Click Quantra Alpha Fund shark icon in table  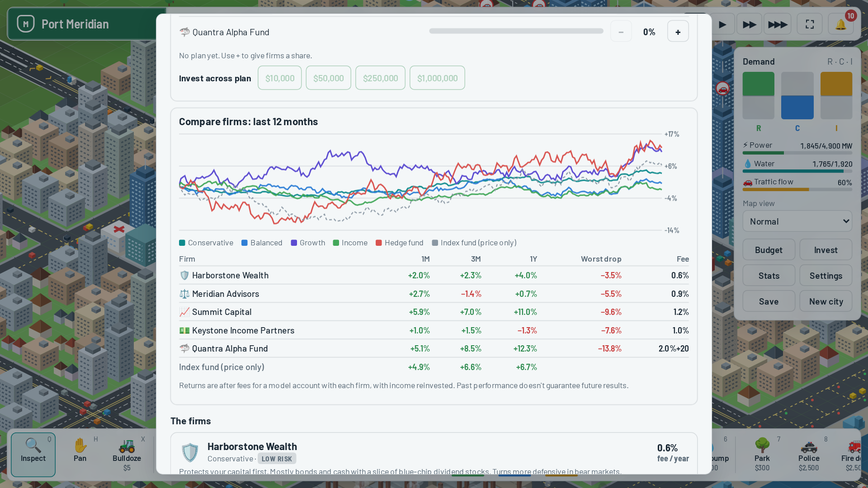[184, 349]
